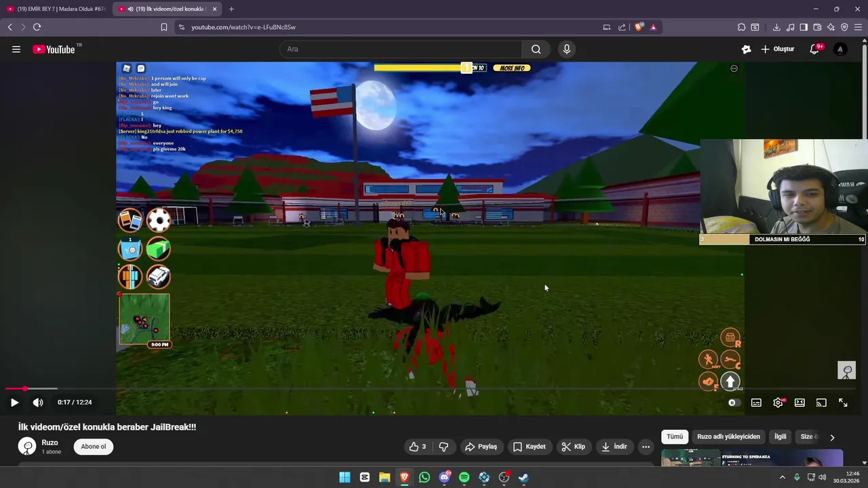Go back in browser history
Screen dimensions: 868x488
[x=9, y=27]
